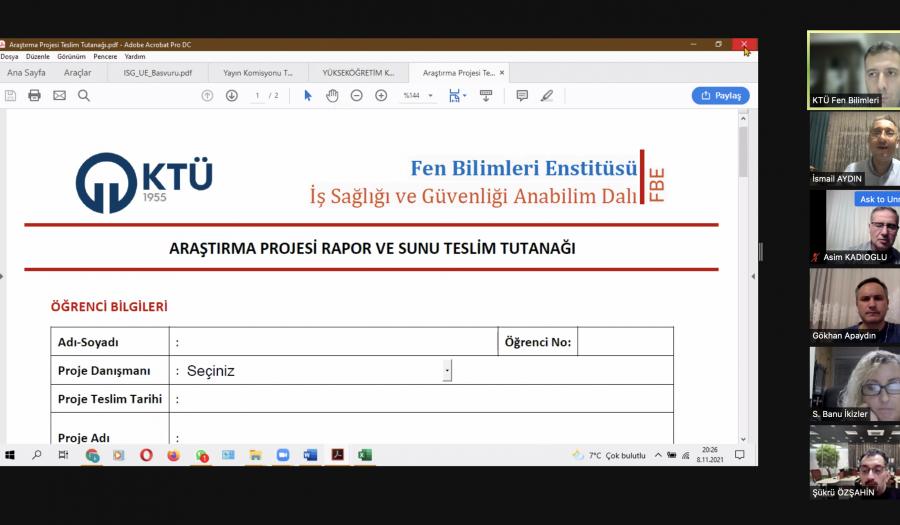This screenshot has height=525, width=900.
Task: Send the file by email with the envelope icon
Action: click(x=59, y=96)
